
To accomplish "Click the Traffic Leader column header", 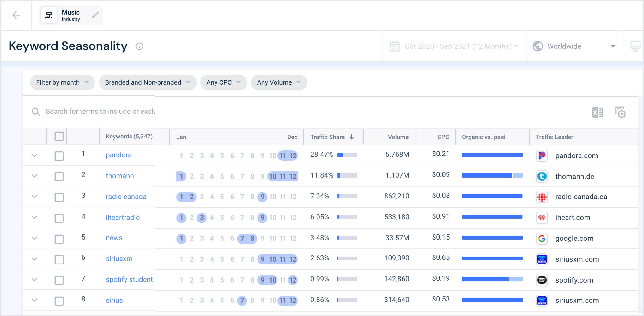I will pyautogui.click(x=554, y=137).
